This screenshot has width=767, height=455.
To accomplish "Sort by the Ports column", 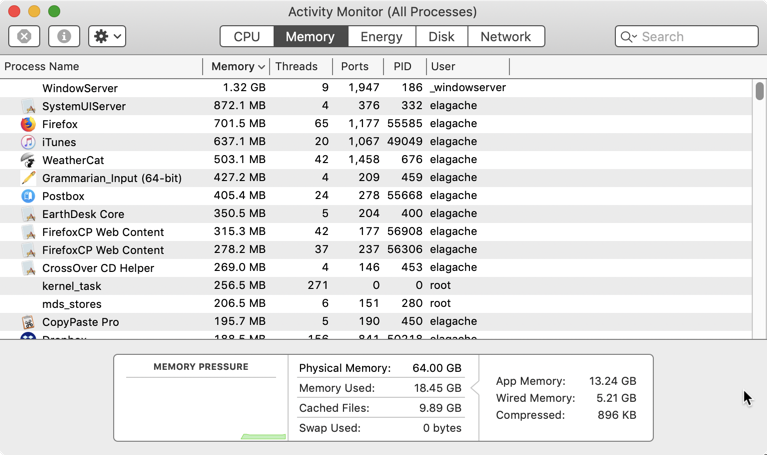I will click(359, 67).
